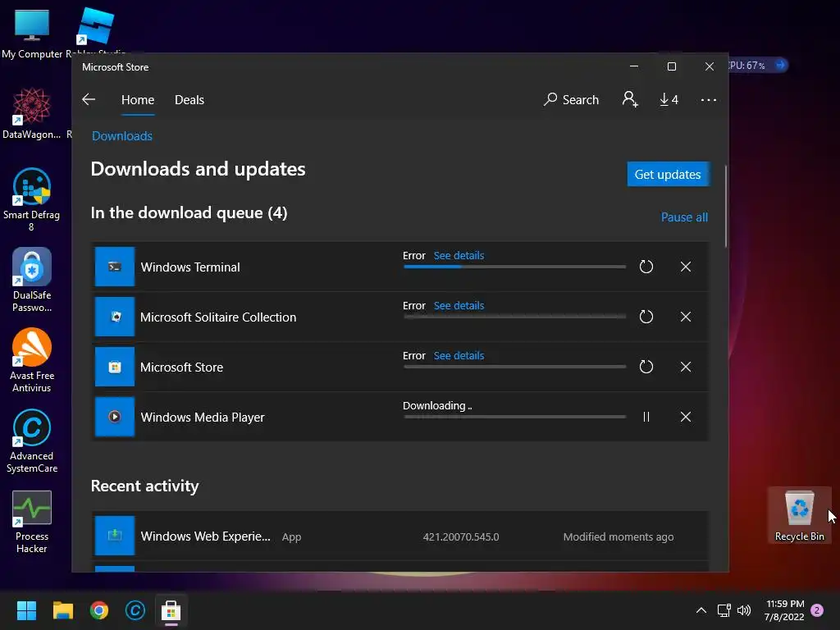Click the Get updates button

pos(668,174)
